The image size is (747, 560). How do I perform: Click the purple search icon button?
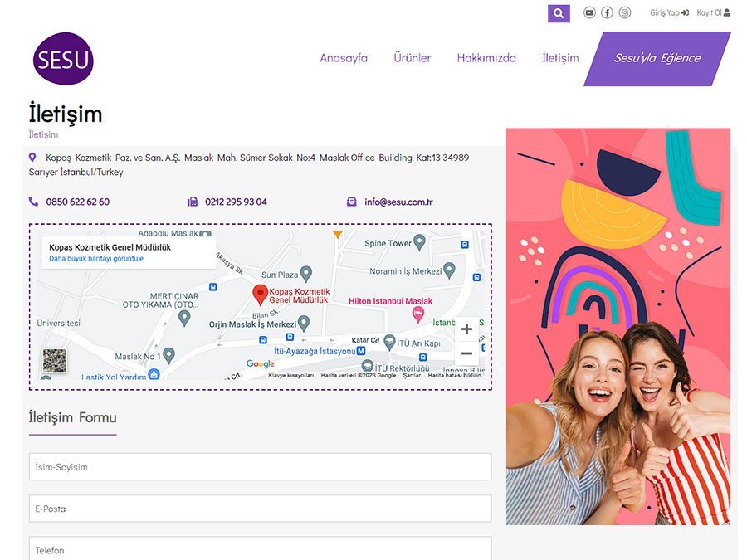pos(559,13)
